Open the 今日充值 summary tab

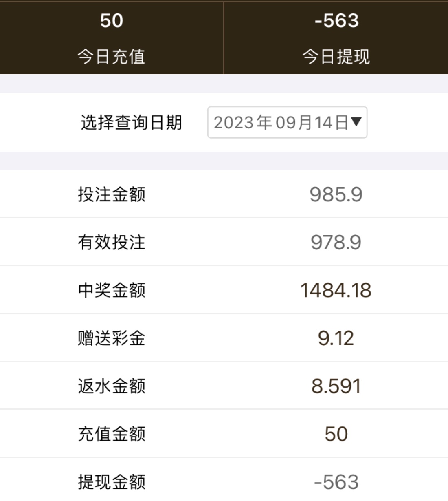tap(112, 55)
